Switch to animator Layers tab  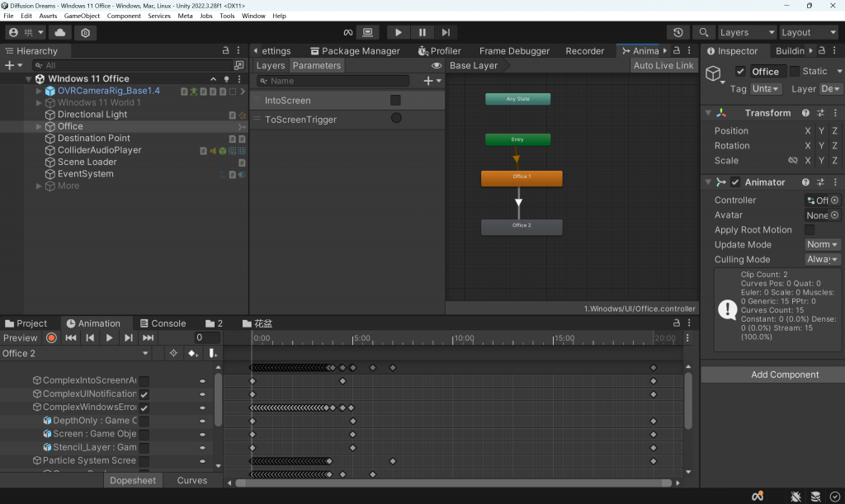pos(271,66)
